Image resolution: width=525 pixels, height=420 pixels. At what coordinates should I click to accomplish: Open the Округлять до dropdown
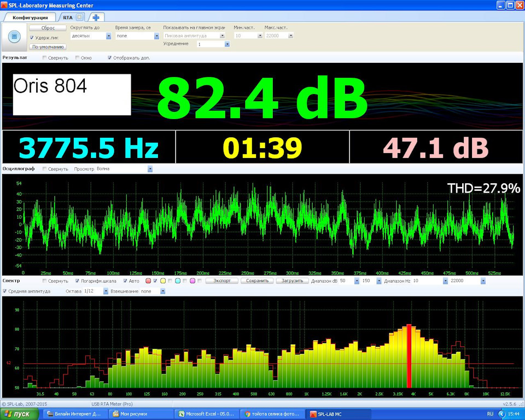point(108,36)
